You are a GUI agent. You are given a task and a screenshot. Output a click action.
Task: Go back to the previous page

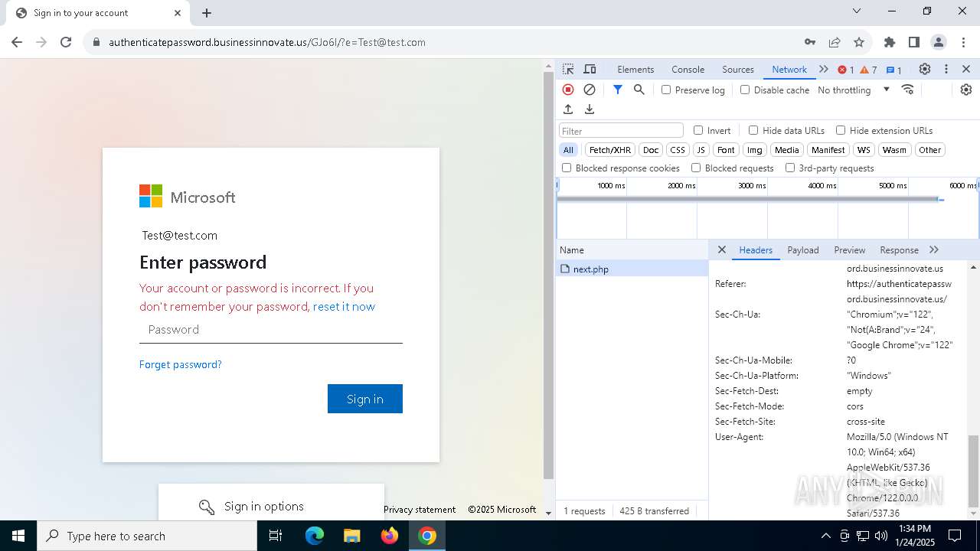coord(17,42)
